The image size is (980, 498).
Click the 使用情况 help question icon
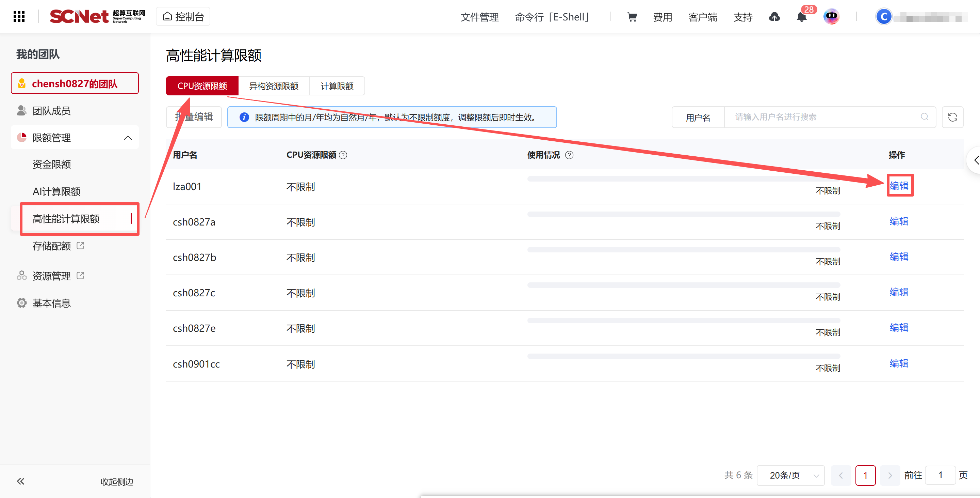569,155
